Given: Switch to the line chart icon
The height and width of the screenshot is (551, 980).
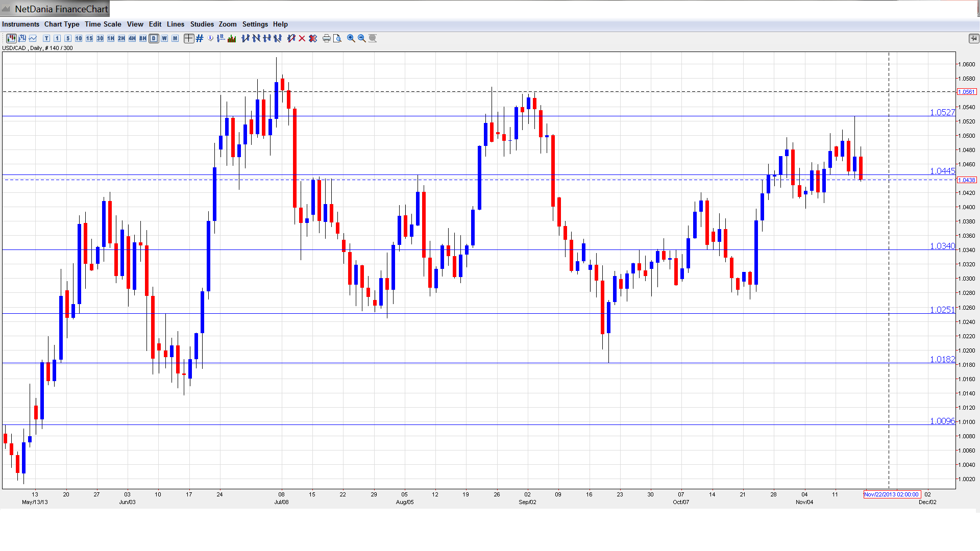Looking at the screenshot, I should pyautogui.click(x=33, y=38).
